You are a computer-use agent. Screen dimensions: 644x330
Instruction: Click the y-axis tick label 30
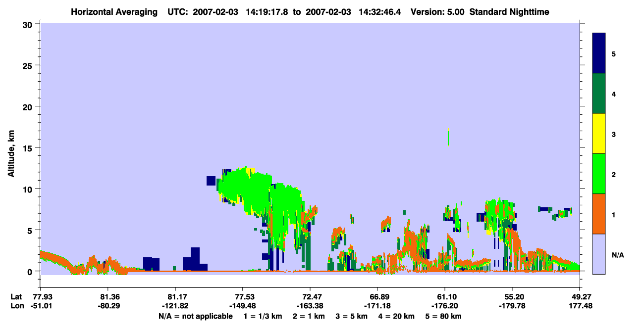[28, 24]
